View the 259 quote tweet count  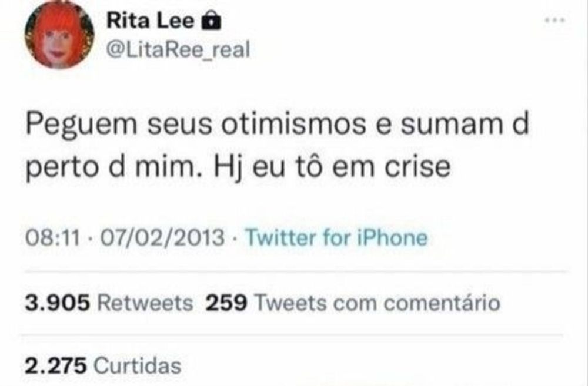point(226,303)
